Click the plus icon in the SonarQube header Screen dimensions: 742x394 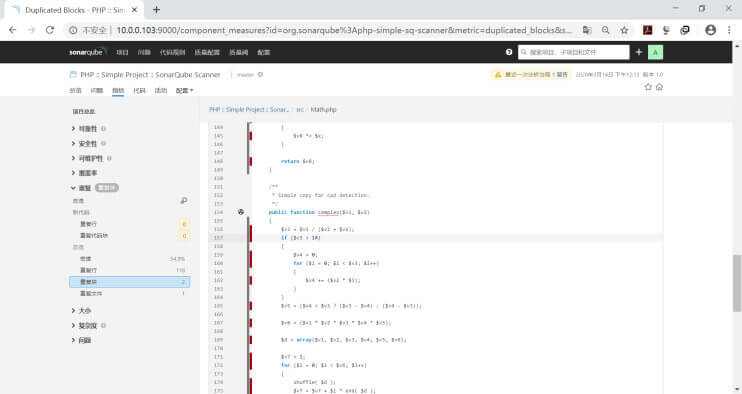[x=638, y=52]
